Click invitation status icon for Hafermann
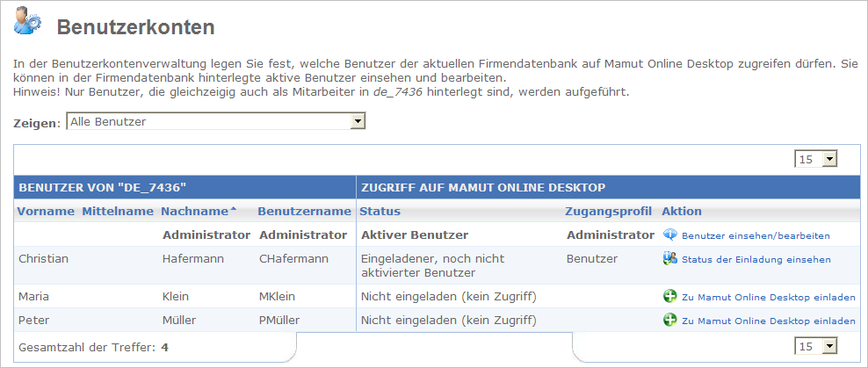This screenshot has width=868, height=368. tap(669, 258)
